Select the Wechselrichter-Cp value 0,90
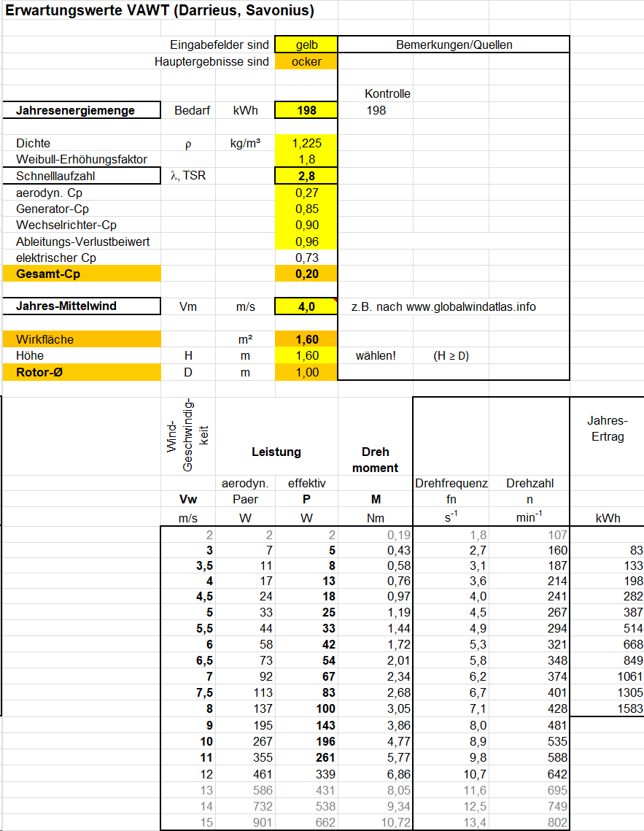Image resolution: width=644 pixels, height=831 pixels. tap(306, 225)
